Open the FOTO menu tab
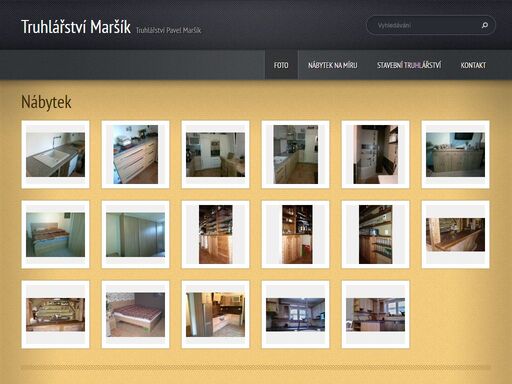 281,65
